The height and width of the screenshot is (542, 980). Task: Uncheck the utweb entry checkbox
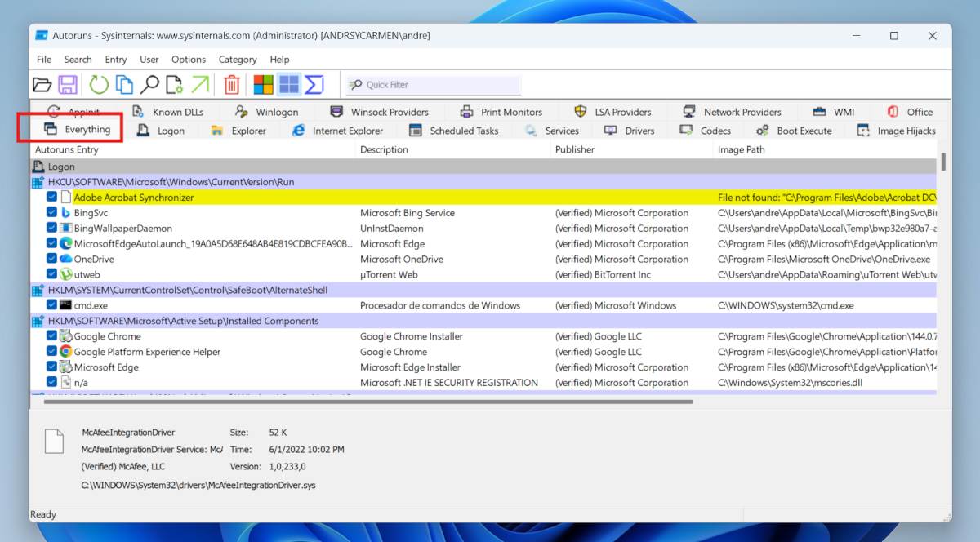[x=52, y=275]
